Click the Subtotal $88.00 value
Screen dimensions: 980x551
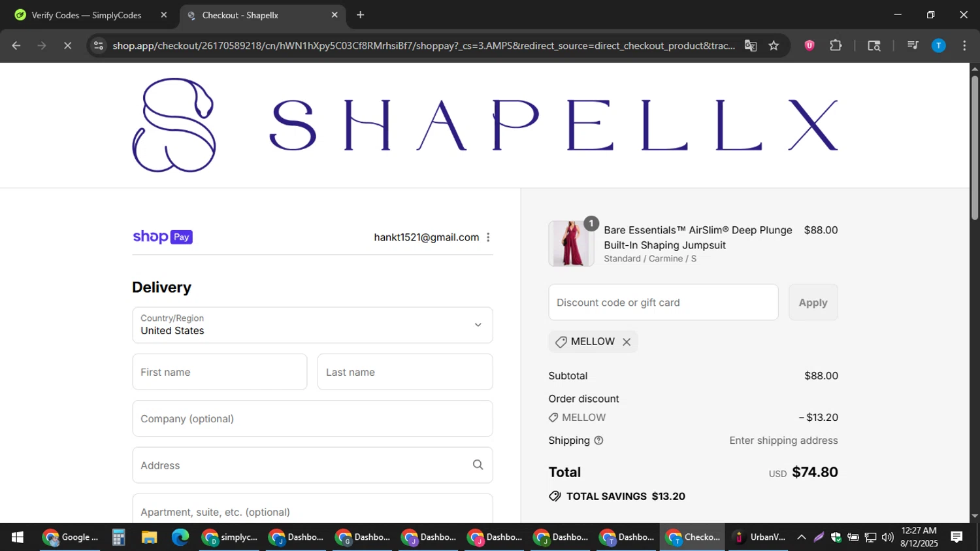coord(821,376)
